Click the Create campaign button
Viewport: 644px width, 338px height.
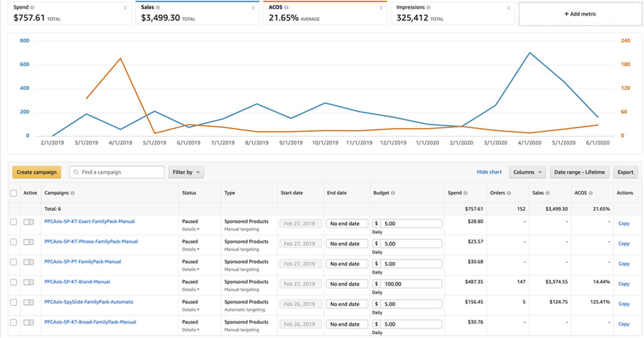tap(36, 172)
